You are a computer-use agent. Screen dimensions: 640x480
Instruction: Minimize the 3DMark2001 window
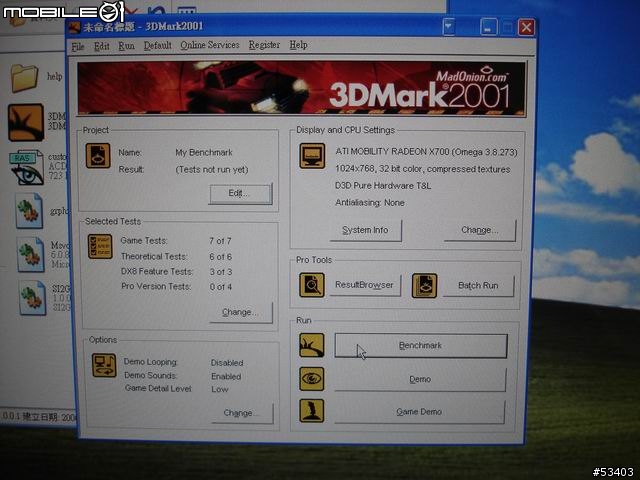point(488,27)
